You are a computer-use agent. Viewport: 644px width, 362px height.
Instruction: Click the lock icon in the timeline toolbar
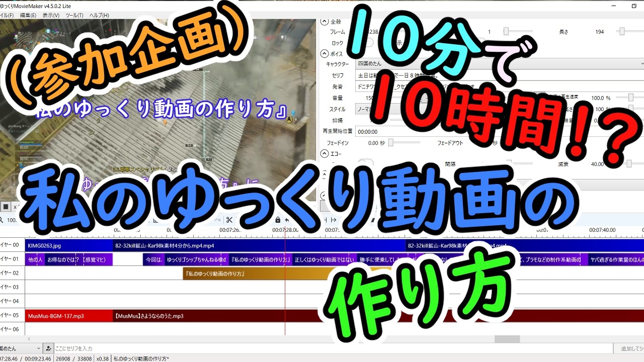(x=277, y=220)
